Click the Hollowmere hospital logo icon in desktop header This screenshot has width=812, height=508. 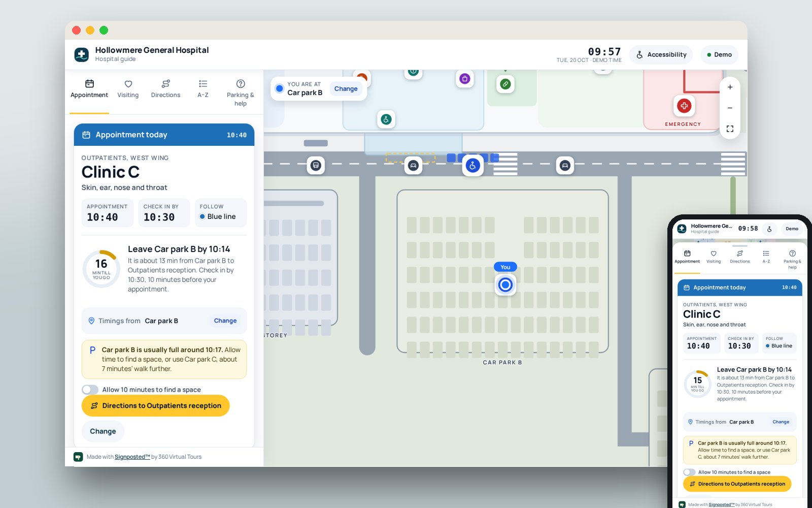pyautogui.click(x=81, y=54)
